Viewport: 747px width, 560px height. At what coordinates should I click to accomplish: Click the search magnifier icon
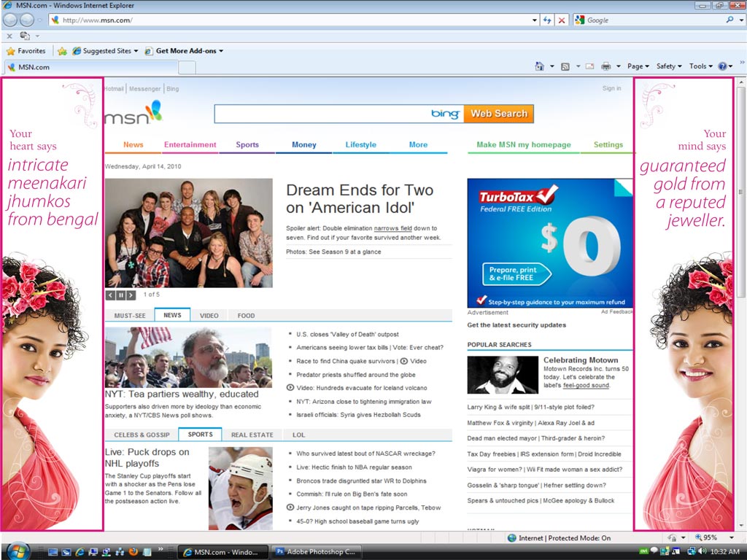(729, 20)
